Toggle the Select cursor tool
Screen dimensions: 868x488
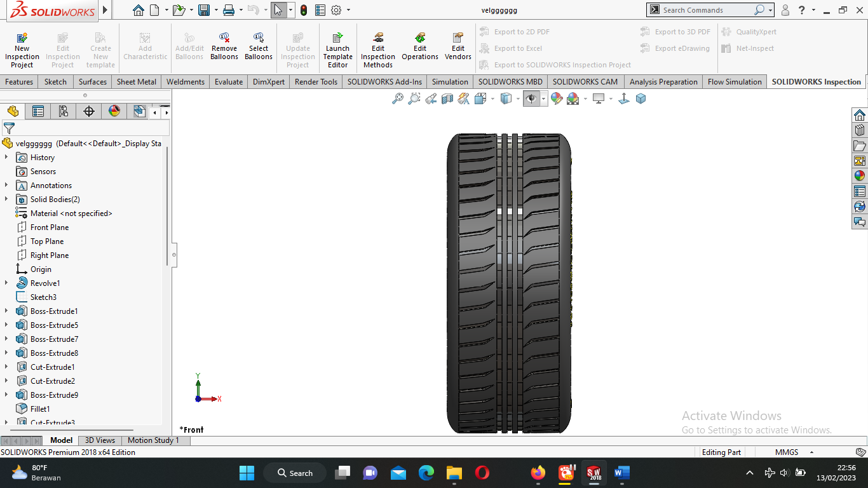pyautogui.click(x=278, y=10)
